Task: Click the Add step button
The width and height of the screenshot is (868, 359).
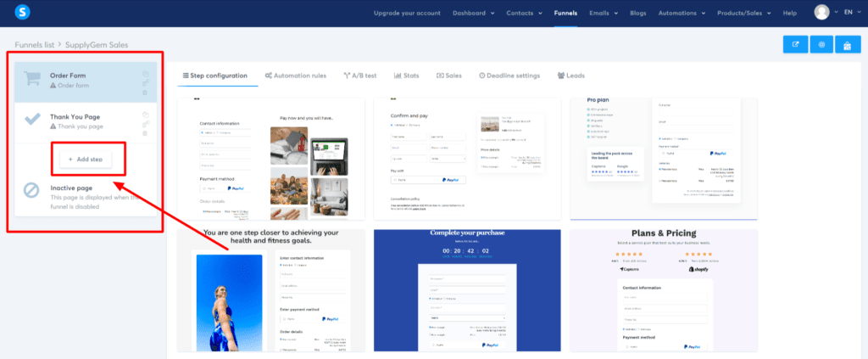Action: point(86,159)
